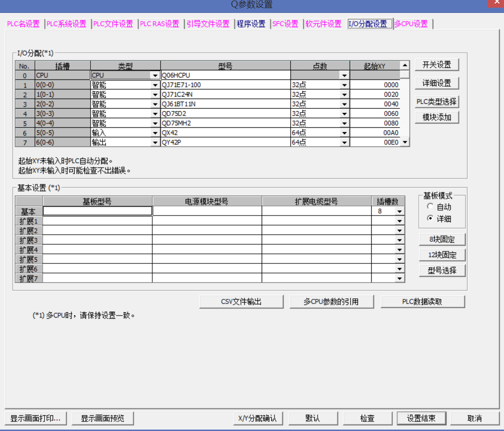
Task: Click the 开关设置 button
Action: tap(436, 65)
